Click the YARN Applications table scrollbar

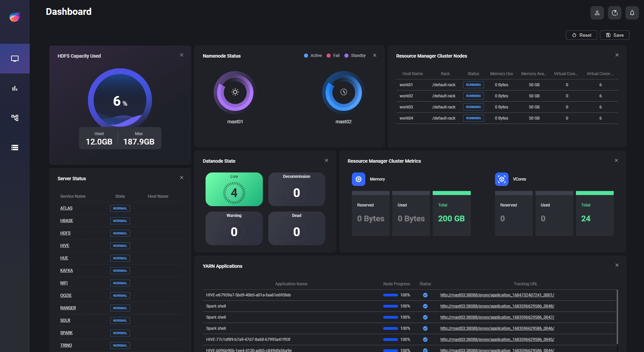[617, 317]
